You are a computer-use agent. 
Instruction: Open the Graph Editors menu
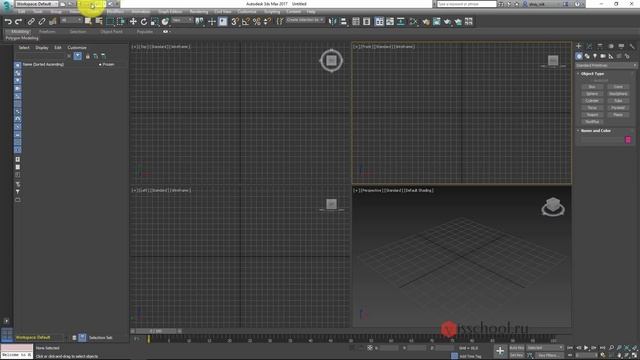point(170,12)
